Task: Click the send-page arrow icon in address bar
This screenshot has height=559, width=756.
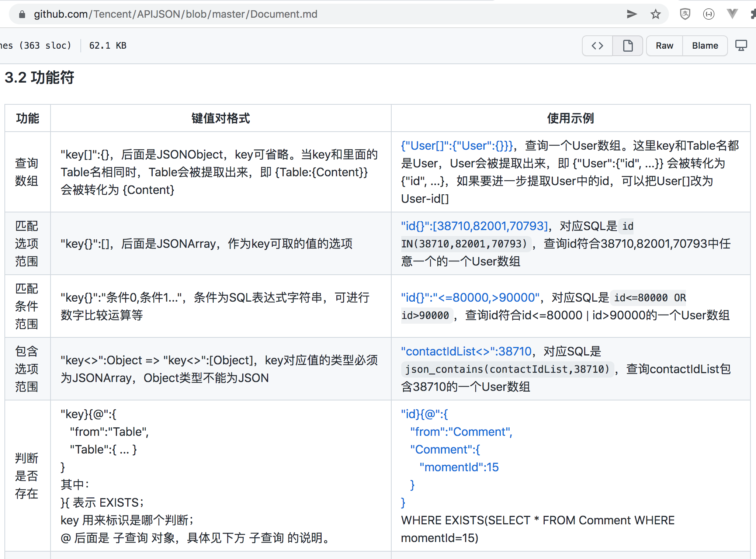Action: tap(632, 14)
